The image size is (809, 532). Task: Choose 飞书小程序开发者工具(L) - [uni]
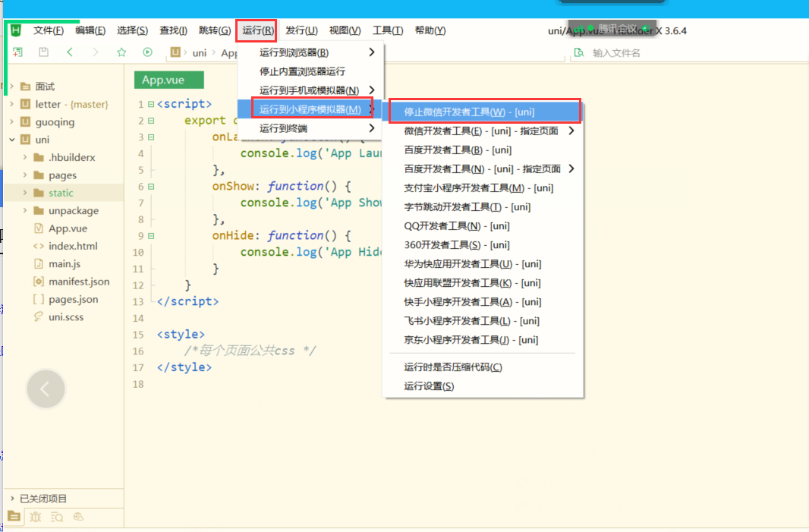point(483,321)
